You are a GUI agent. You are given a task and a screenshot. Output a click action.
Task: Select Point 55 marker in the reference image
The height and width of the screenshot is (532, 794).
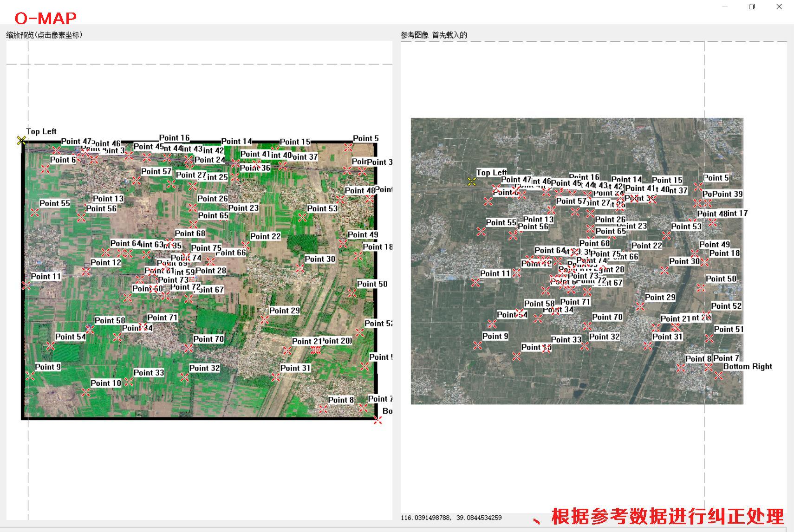pyautogui.click(x=482, y=232)
